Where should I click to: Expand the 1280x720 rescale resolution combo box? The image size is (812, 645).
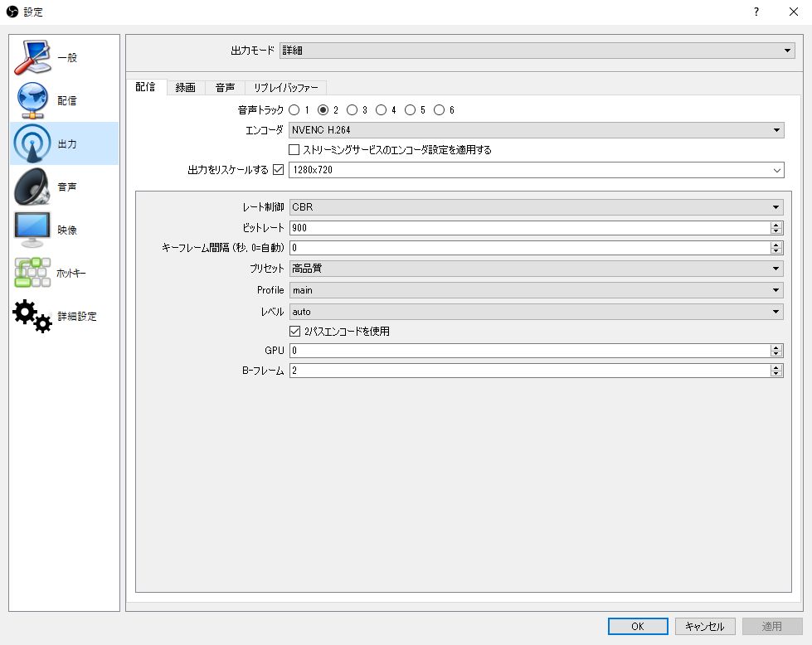click(x=537, y=170)
